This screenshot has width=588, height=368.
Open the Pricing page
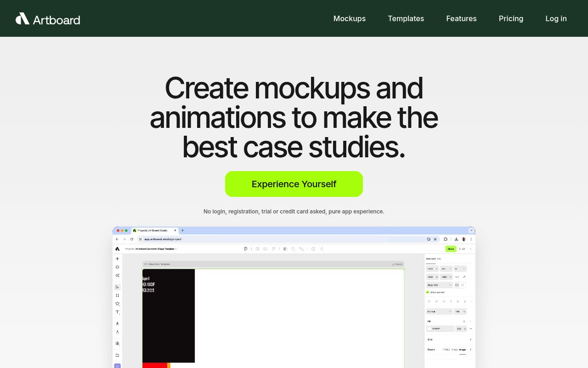[x=511, y=18]
